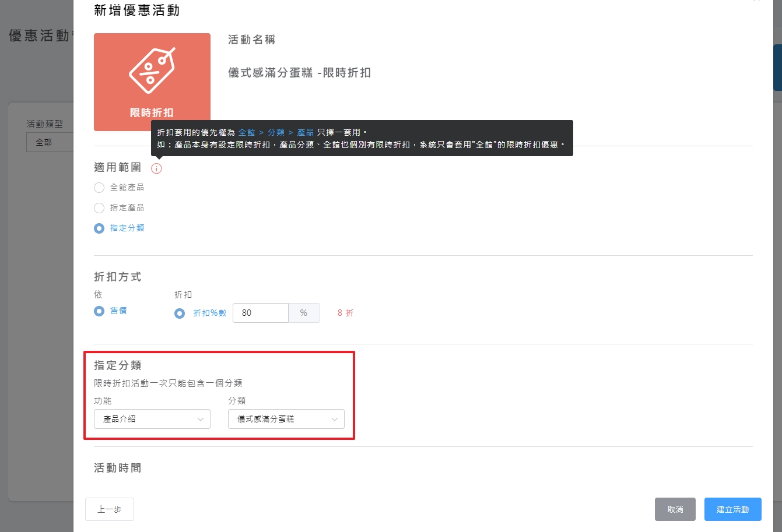Pick the 售價 radio option
782x532 pixels.
coord(99,311)
